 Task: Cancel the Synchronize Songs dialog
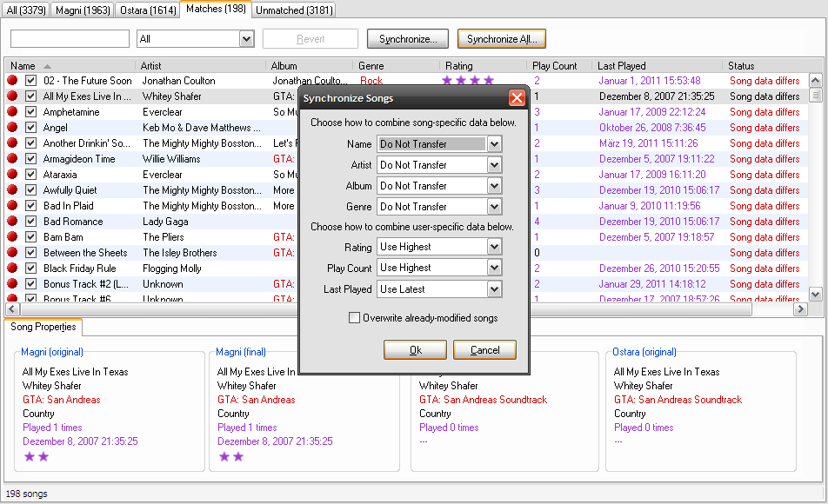(484, 350)
